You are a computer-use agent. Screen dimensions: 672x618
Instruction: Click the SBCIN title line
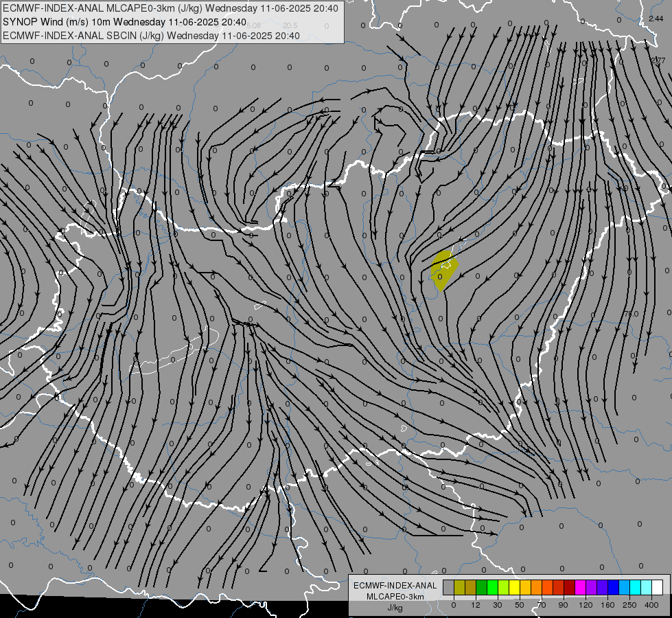151,36
